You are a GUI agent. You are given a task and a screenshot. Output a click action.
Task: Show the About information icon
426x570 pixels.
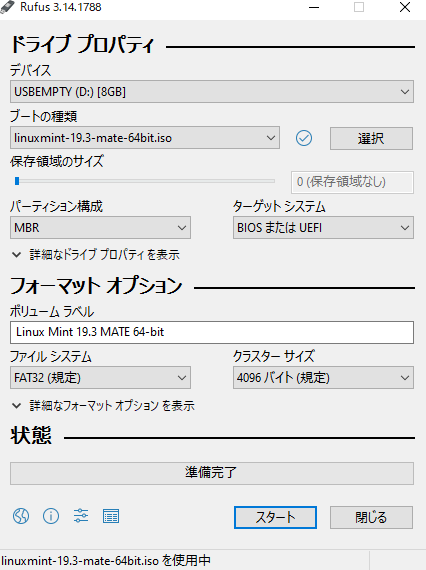[x=51, y=516]
